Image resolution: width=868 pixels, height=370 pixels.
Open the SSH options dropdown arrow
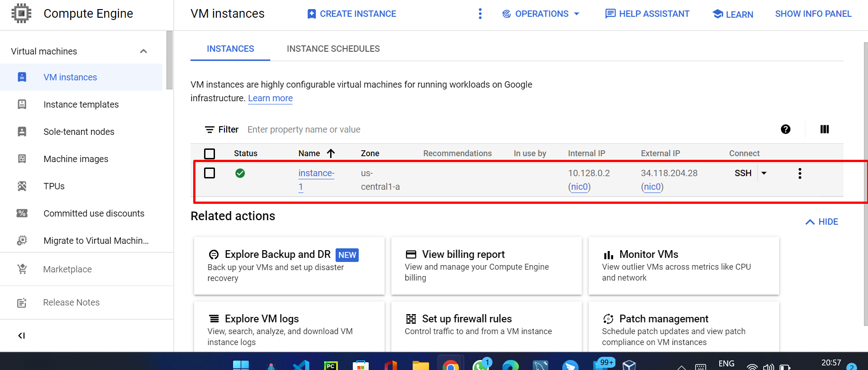click(764, 173)
